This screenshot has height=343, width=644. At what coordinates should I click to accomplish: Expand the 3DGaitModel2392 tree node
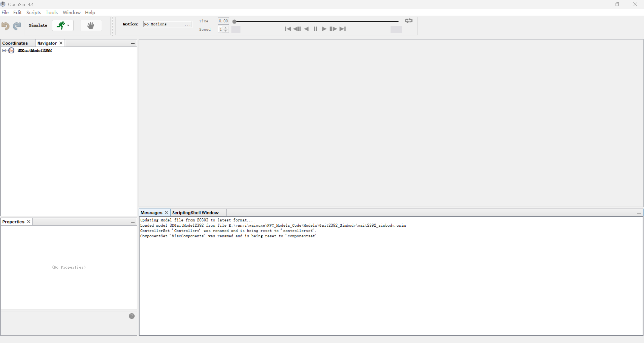[4, 51]
